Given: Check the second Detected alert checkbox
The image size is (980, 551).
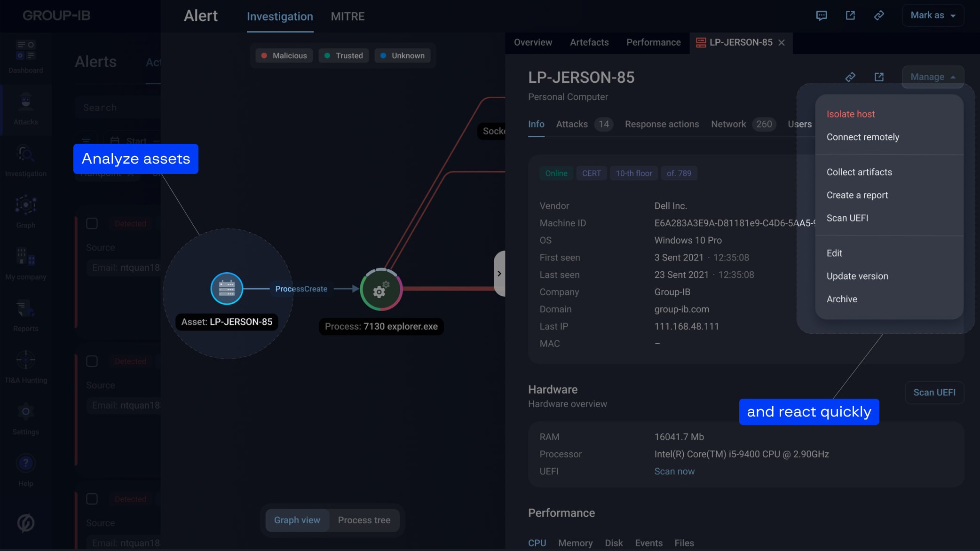Looking at the screenshot, I should click(x=92, y=361).
